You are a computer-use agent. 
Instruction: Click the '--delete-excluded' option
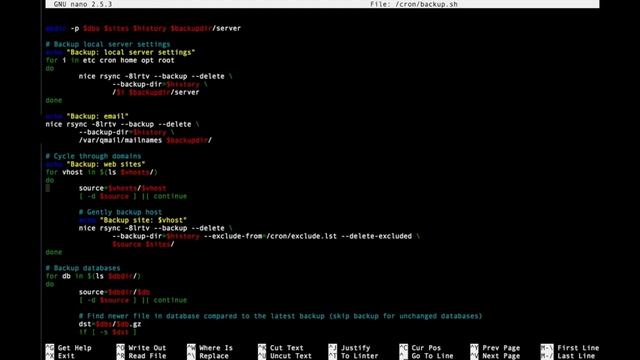point(376,236)
